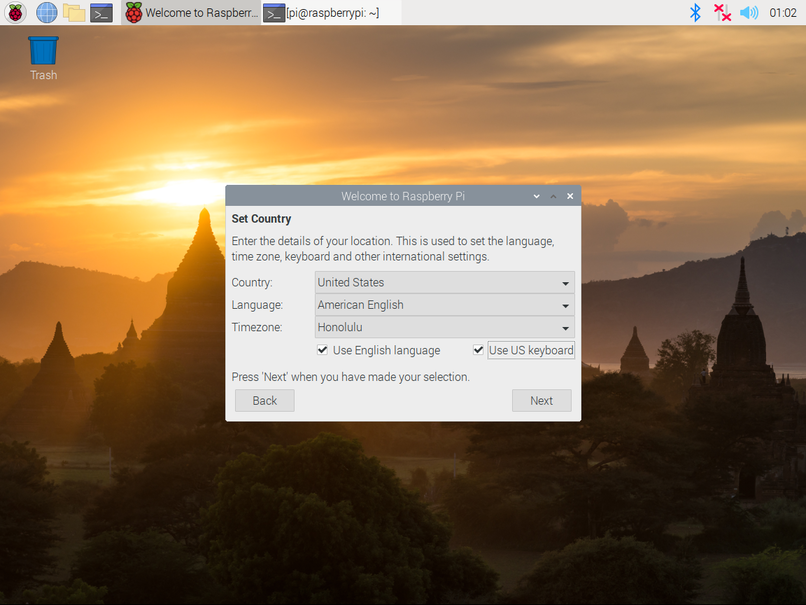
Task: Open the Country dropdown showing United States
Action: [445, 282]
